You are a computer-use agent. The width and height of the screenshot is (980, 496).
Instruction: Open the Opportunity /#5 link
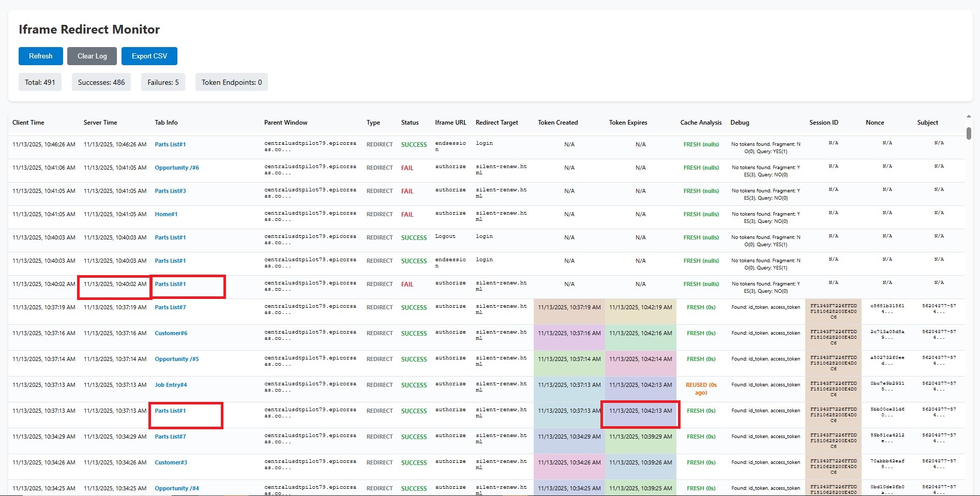177,359
